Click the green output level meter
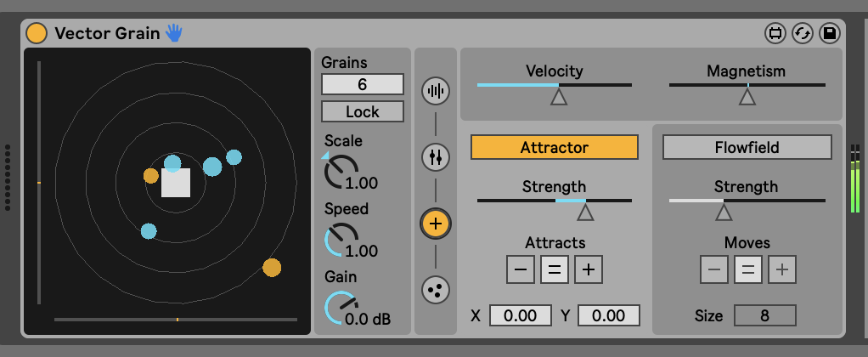The height and width of the screenshot is (357, 868). click(855, 178)
